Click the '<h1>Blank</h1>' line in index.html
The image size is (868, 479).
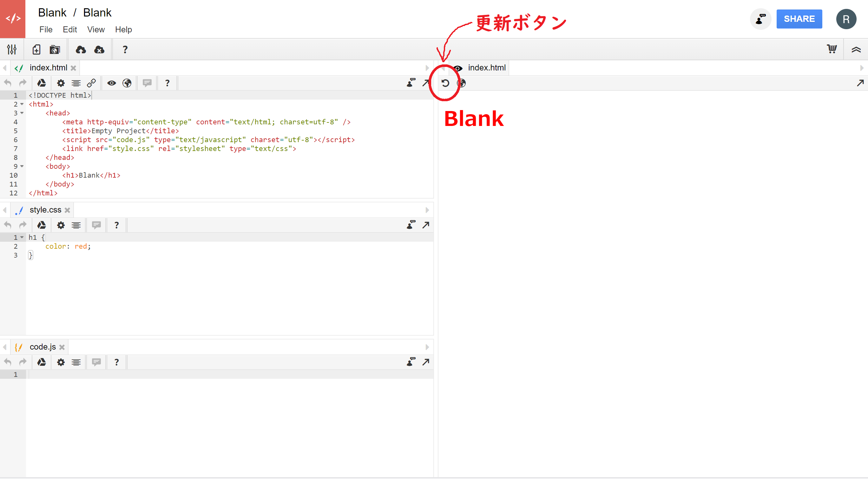pyautogui.click(x=91, y=175)
